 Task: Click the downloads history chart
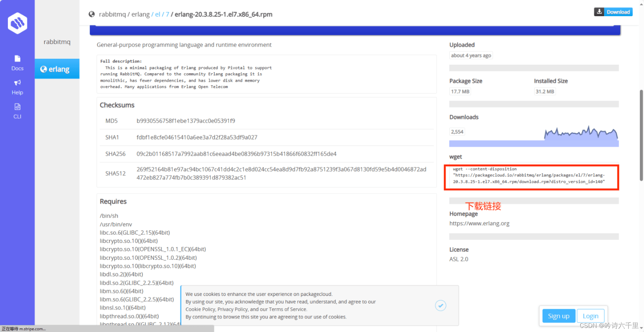(x=534, y=135)
